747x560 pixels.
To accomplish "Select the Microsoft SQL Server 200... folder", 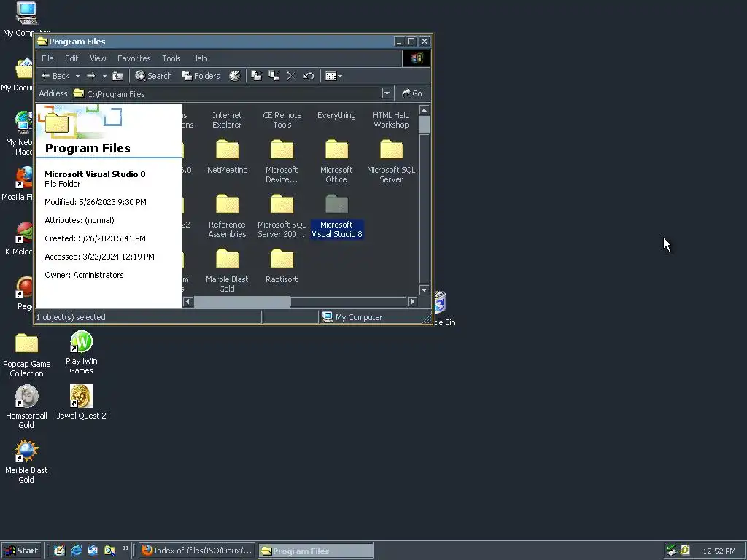I will (282, 216).
